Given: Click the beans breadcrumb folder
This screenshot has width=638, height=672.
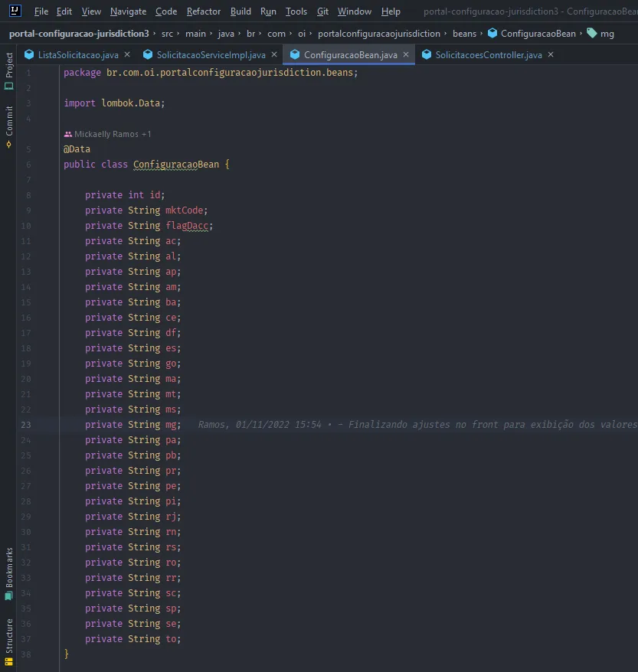Looking at the screenshot, I should [x=464, y=34].
